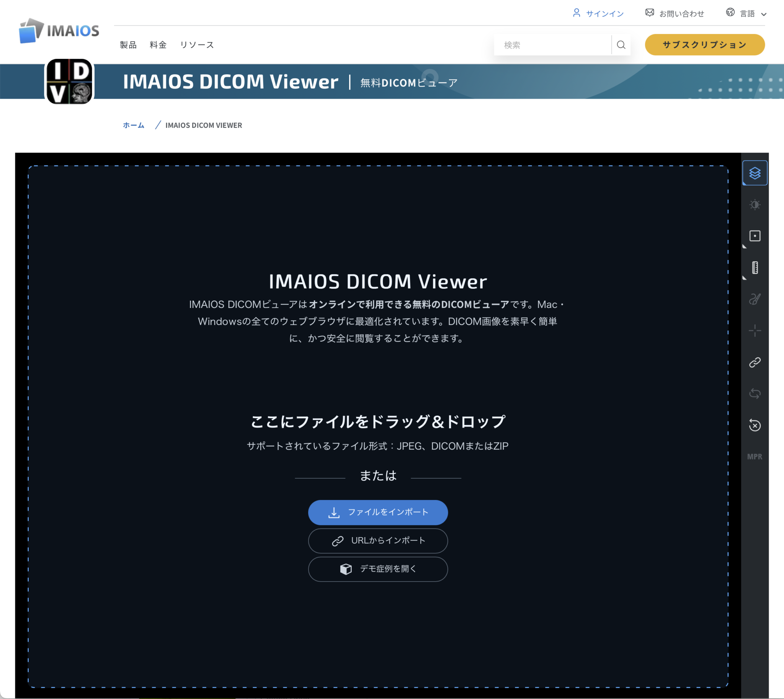Open the 料金 menu item
Viewport: 784px width, 699px height.
coord(158,45)
